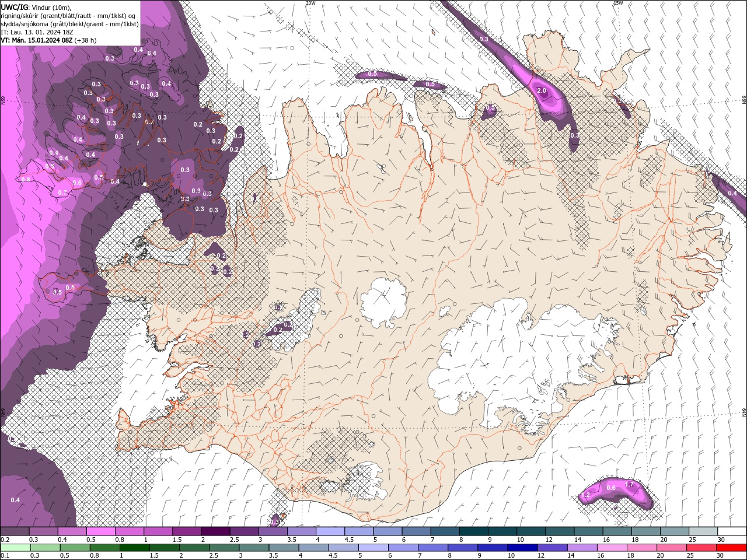Click the 1.2 value in the offshore snow patch
The width and height of the screenshot is (747, 560).
(586, 495)
